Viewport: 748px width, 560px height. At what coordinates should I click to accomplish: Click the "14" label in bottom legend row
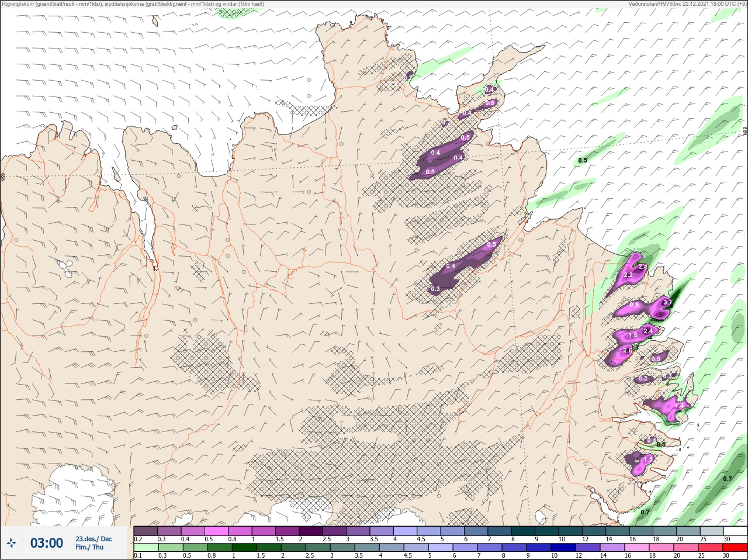point(603,556)
